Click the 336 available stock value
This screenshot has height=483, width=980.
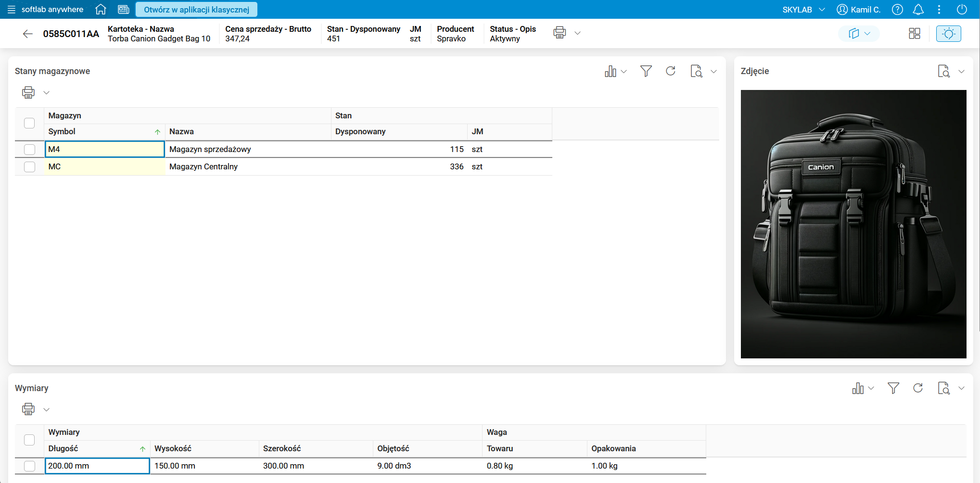[457, 167]
